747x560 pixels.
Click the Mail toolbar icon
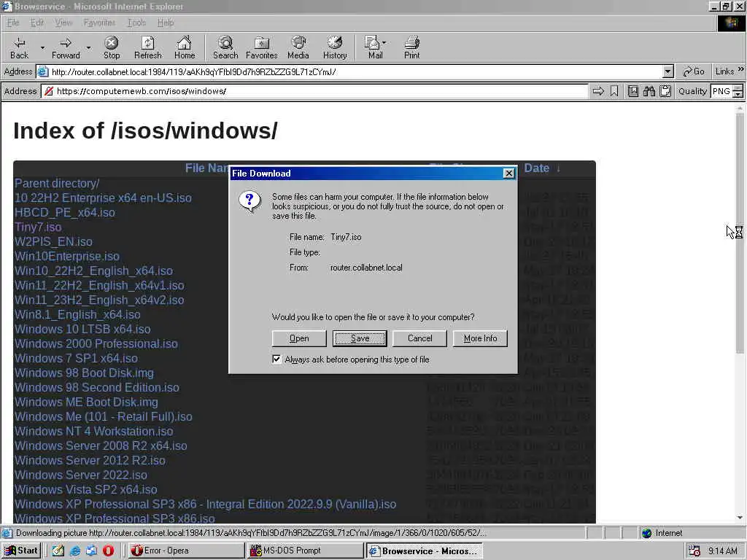[373, 48]
